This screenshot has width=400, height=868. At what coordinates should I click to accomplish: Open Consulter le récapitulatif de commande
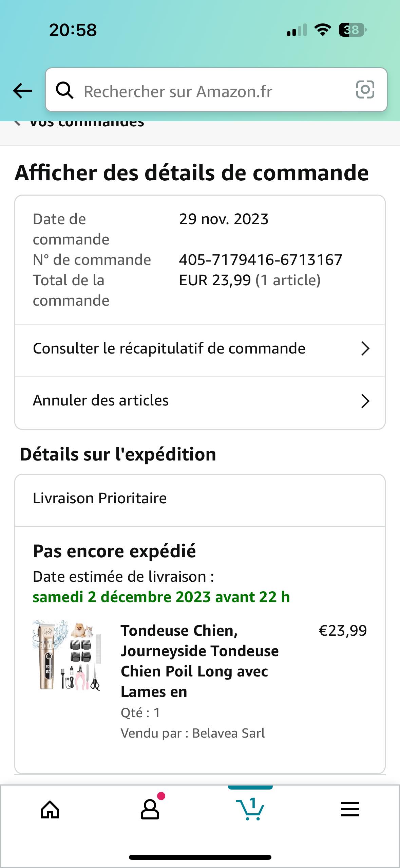[x=169, y=349]
